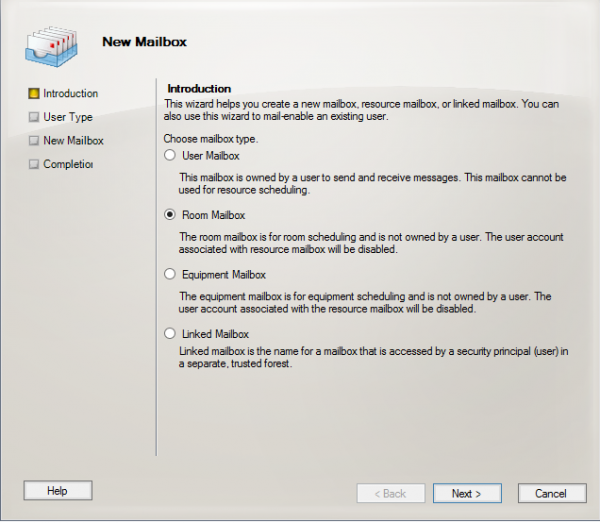Click the New Mailbox wizard title

(144, 42)
